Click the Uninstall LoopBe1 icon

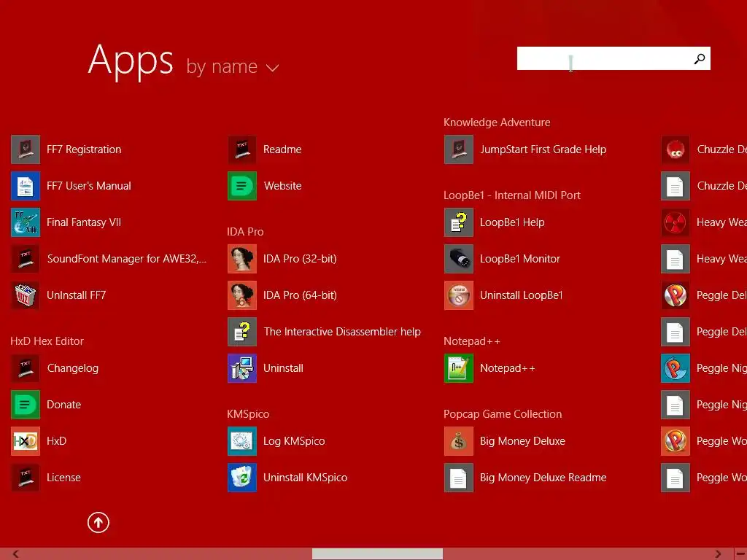pos(459,295)
